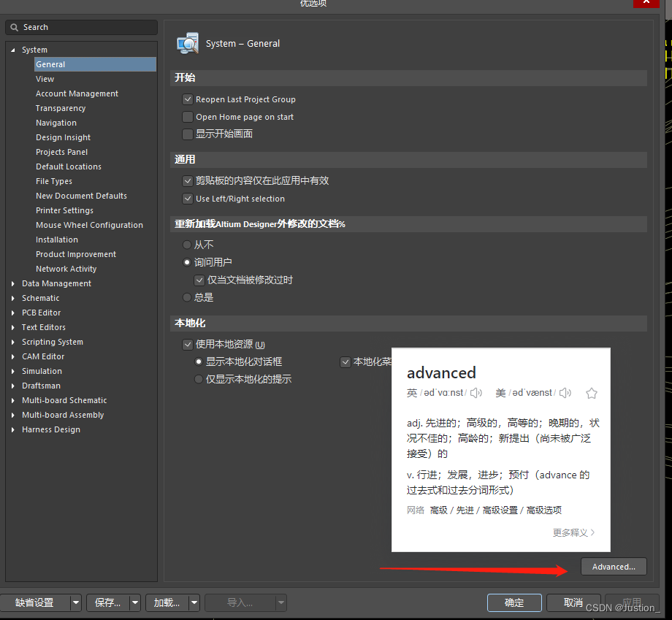Expand the Schematic node

13,298
